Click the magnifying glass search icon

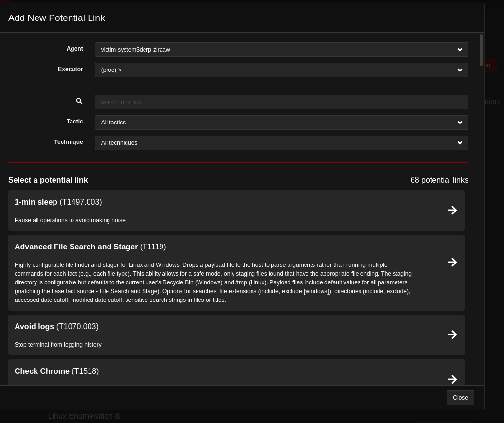click(x=79, y=101)
